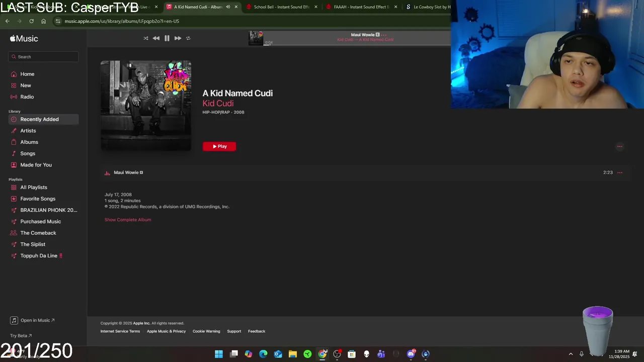Screen dimensions: 644x362
Task: Click the Try Beta link
Action: pyautogui.click(x=21, y=336)
